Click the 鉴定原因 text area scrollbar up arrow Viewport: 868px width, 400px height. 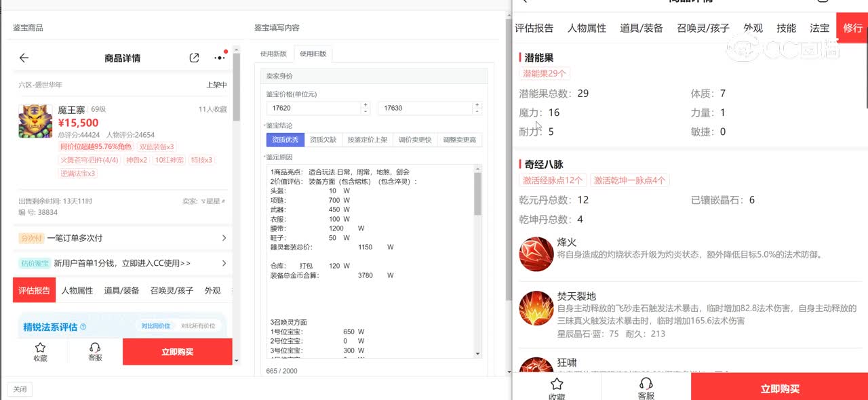(x=478, y=168)
